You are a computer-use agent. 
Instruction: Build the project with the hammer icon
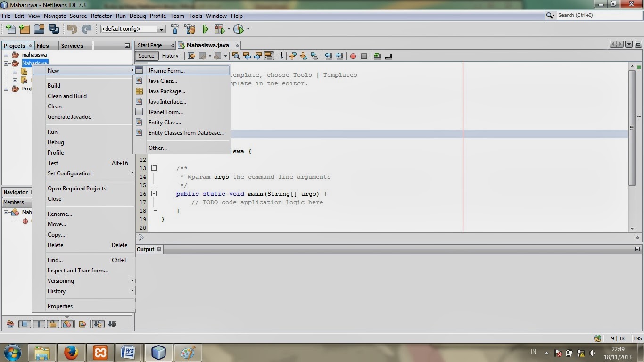click(174, 29)
